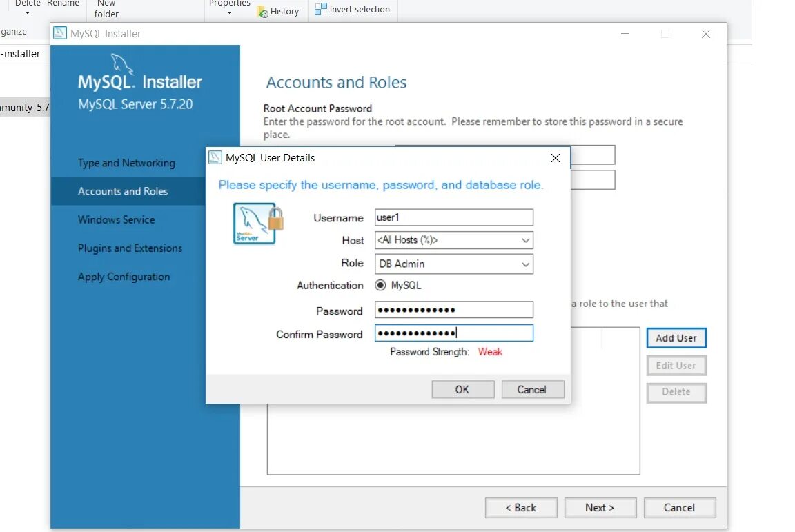Select the MySQL authentication radio button
This screenshot has height=532, width=795.
click(380, 285)
